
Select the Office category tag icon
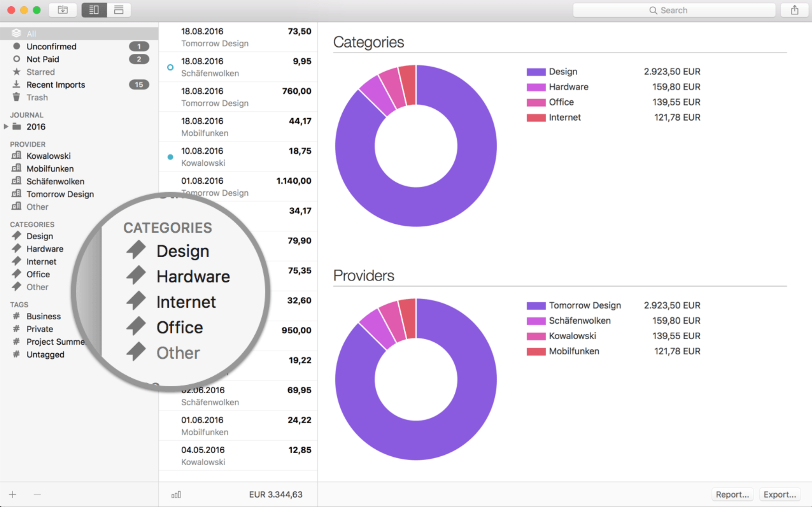click(17, 274)
